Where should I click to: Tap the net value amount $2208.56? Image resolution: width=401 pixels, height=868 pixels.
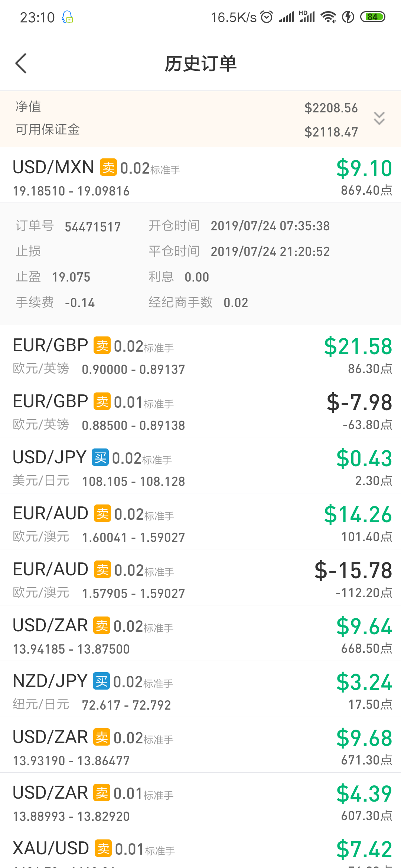(331, 108)
